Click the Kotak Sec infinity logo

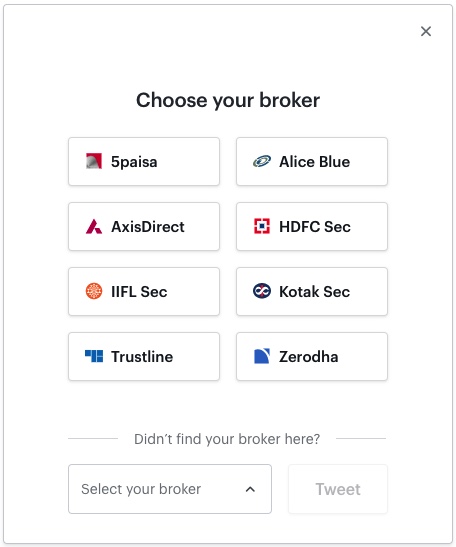[262, 291]
